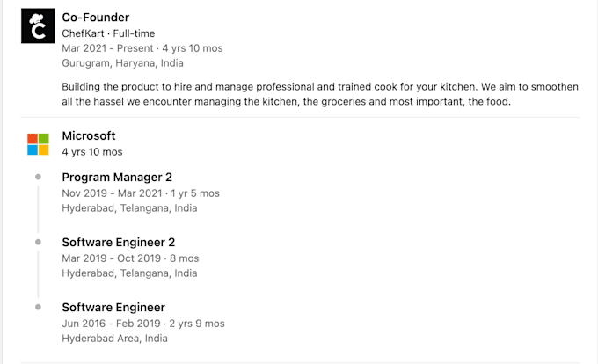598x364 pixels.
Task: Select the Jun 2016 - Feb 2019 date range
Action: pyautogui.click(x=111, y=324)
